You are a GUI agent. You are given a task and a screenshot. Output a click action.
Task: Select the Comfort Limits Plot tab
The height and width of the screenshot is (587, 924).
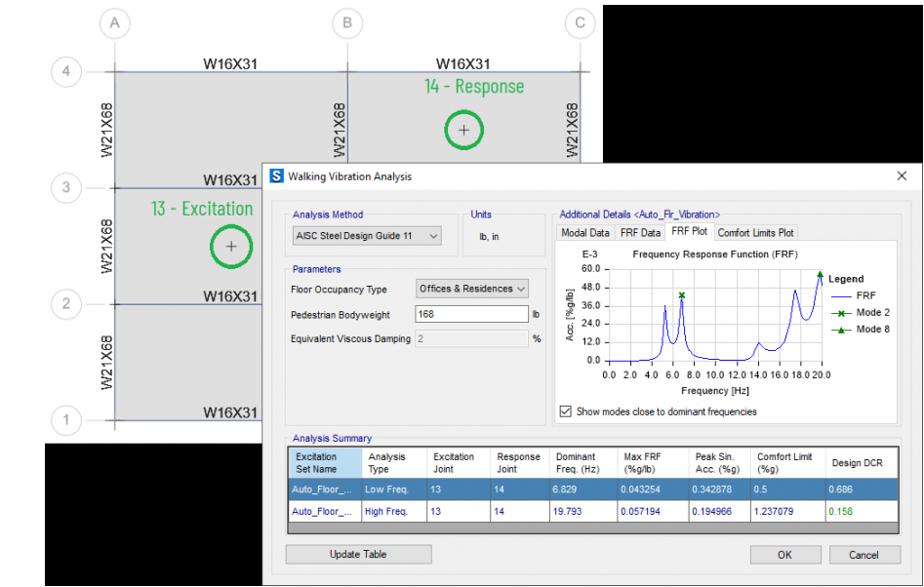(x=756, y=232)
